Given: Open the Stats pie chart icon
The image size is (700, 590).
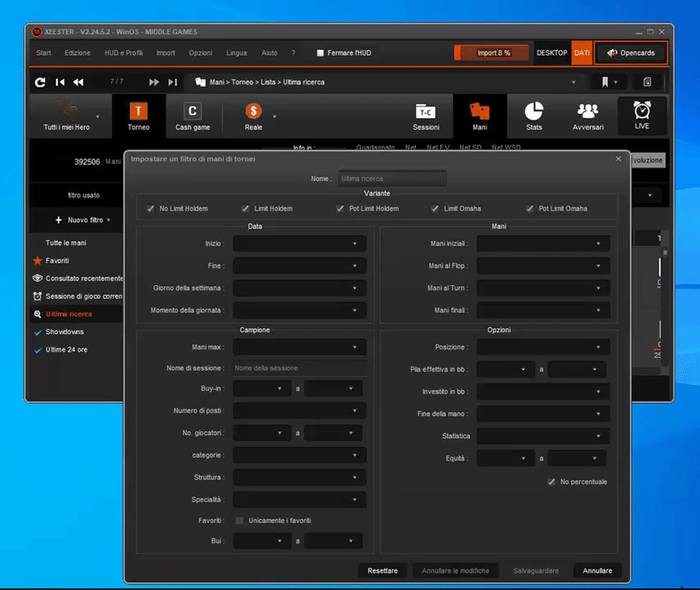Looking at the screenshot, I should (x=534, y=111).
